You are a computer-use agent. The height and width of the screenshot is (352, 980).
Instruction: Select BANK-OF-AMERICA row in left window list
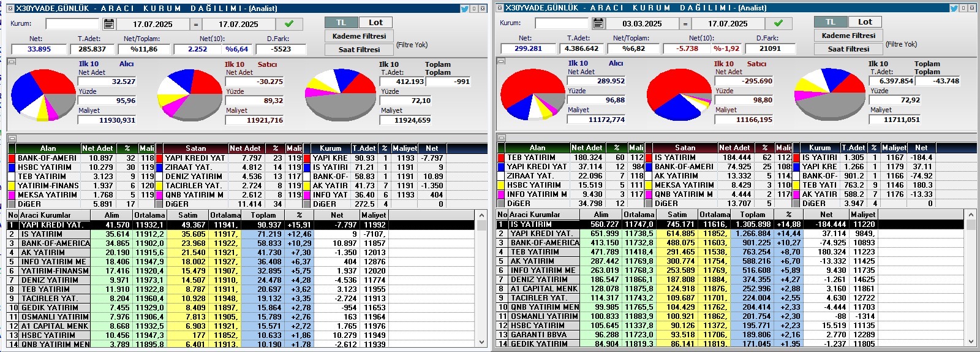click(x=241, y=243)
